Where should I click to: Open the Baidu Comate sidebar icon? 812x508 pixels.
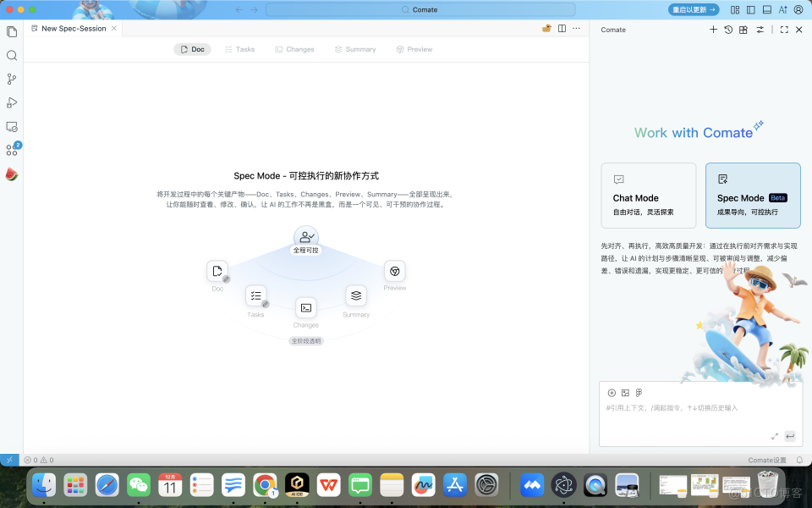pos(10,174)
